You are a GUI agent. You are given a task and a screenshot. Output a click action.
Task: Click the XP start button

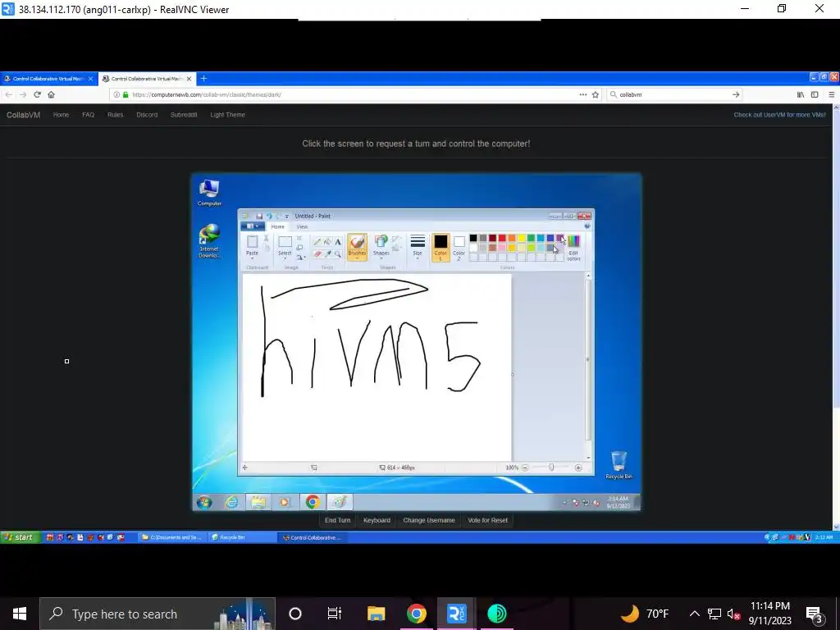[20, 537]
